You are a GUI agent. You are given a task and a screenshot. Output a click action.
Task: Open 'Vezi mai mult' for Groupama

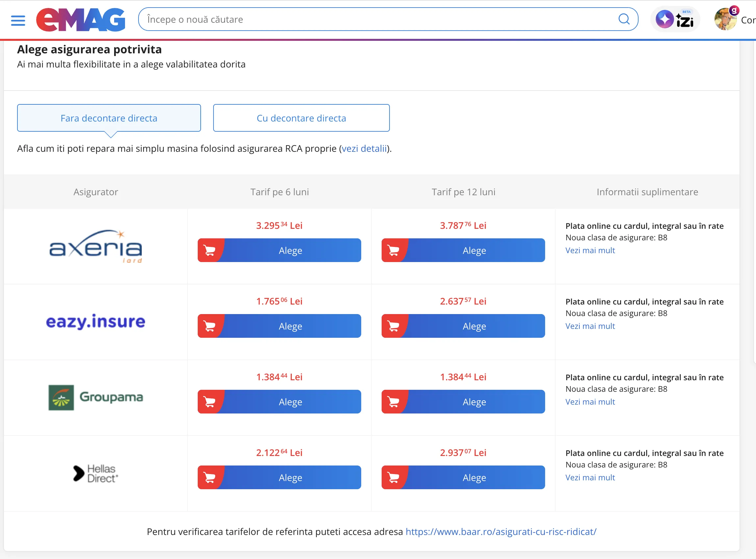coord(590,402)
